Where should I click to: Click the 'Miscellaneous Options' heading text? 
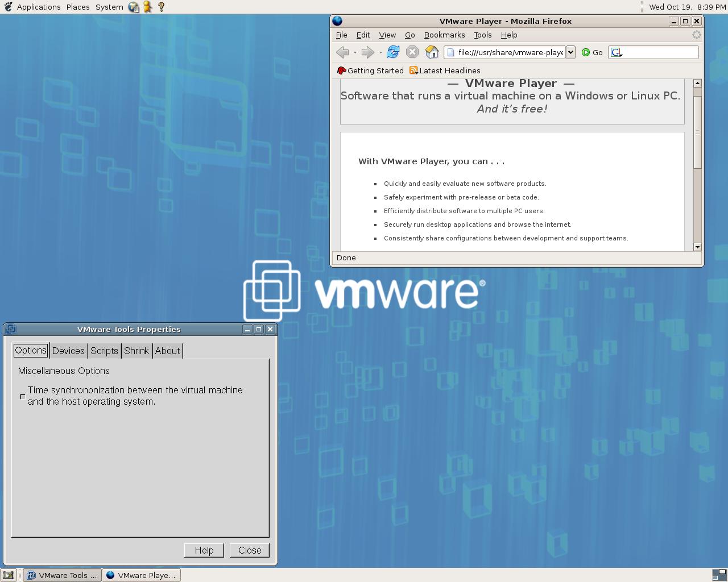click(x=64, y=371)
